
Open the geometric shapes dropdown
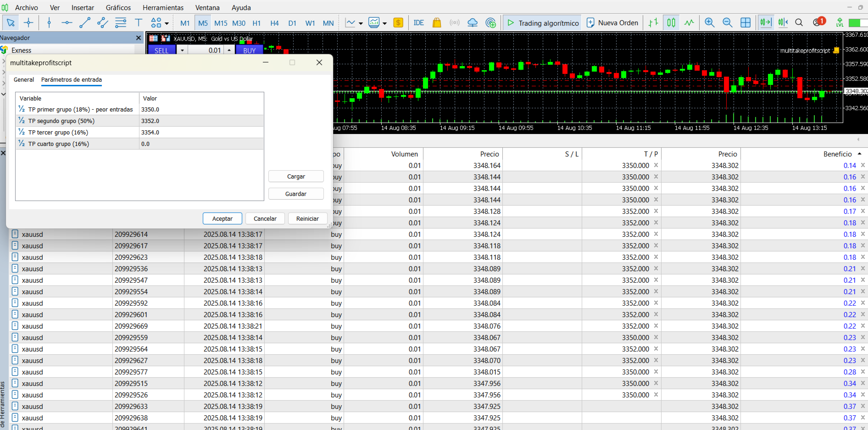point(167,22)
